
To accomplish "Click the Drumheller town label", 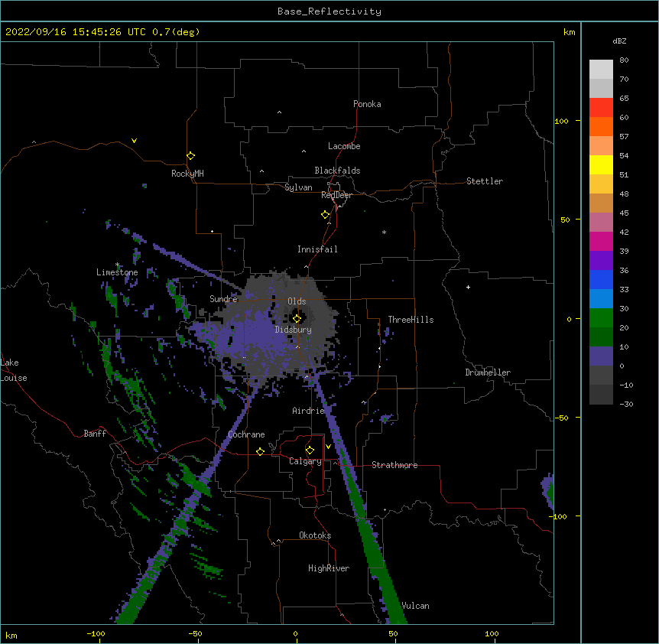I will [x=488, y=372].
